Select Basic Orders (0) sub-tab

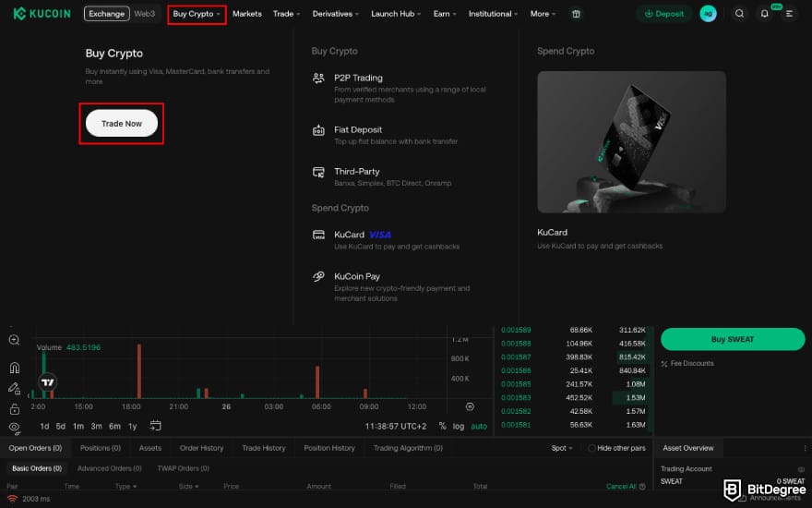[37, 468]
